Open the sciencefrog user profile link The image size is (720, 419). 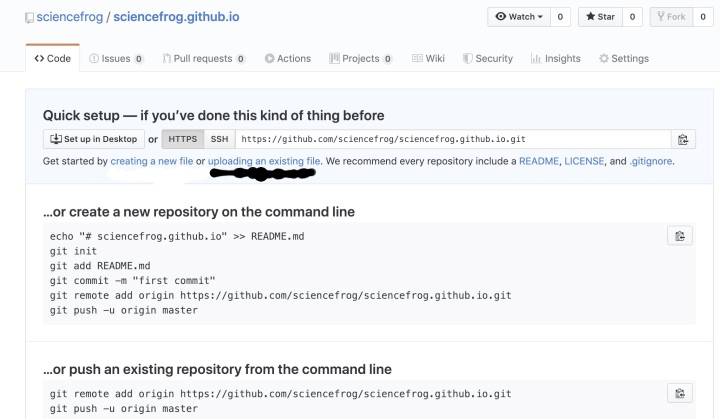point(70,17)
